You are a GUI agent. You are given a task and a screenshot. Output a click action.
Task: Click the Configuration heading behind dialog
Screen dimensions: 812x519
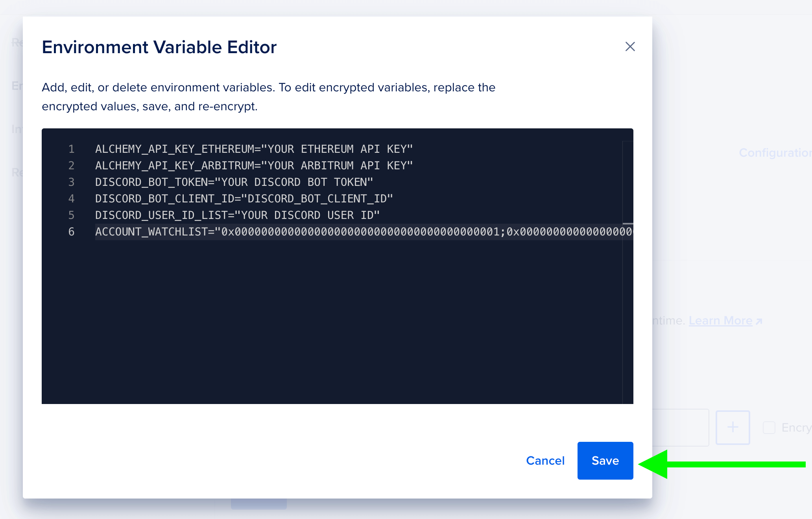click(x=775, y=152)
